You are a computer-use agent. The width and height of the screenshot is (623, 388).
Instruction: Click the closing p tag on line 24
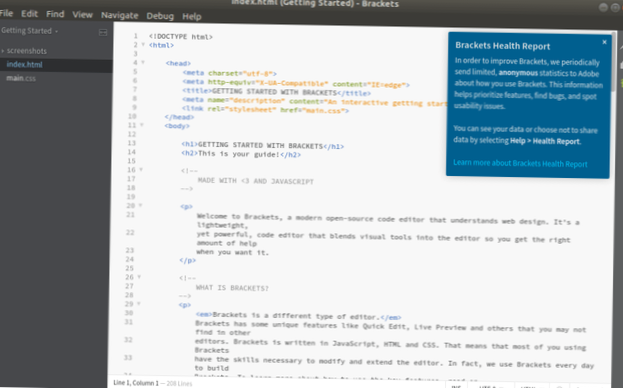click(187, 261)
